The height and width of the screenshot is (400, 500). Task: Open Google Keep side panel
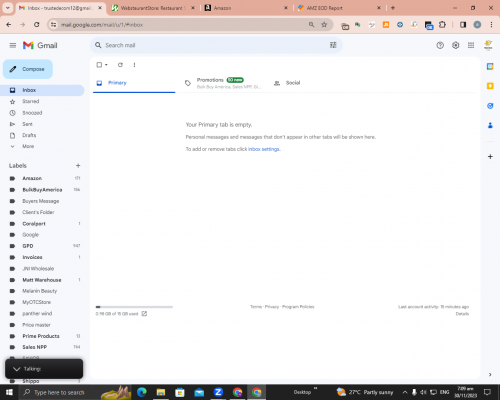490,86
